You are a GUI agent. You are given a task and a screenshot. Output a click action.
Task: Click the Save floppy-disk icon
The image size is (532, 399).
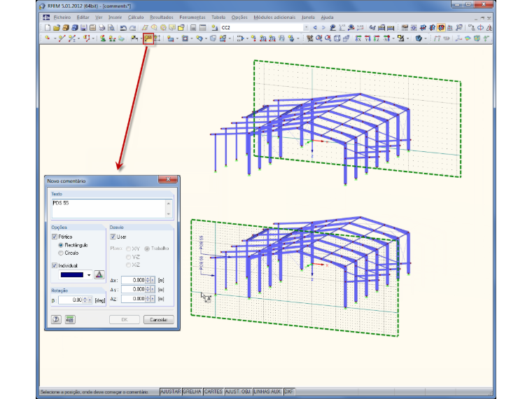coord(84,28)
